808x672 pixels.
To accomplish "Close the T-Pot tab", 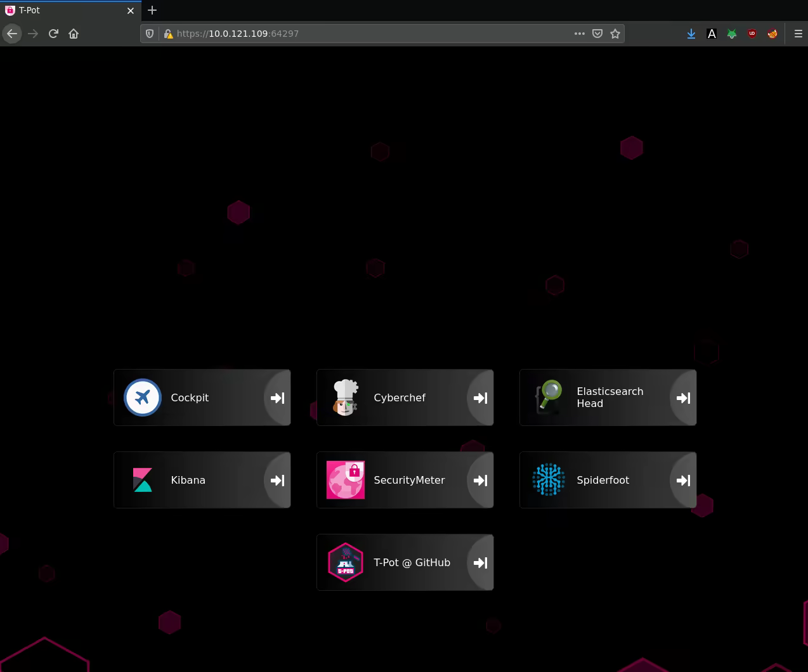I will [131, 10].
